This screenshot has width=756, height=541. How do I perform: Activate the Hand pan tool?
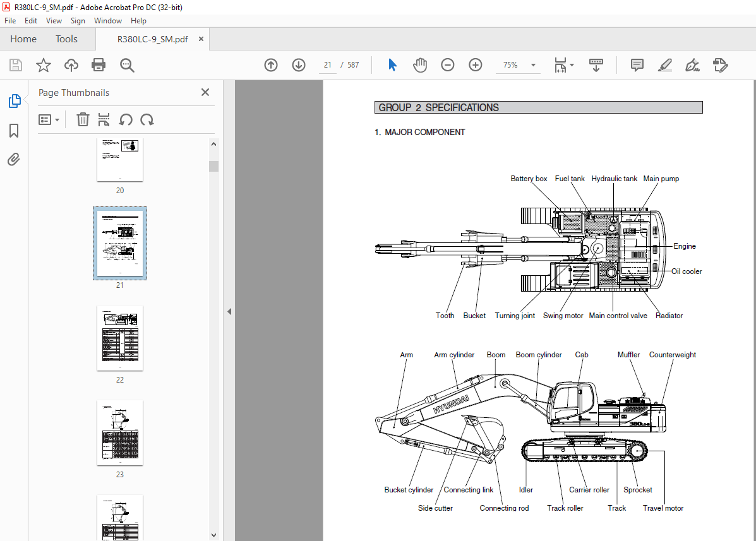tap(420, 65)
